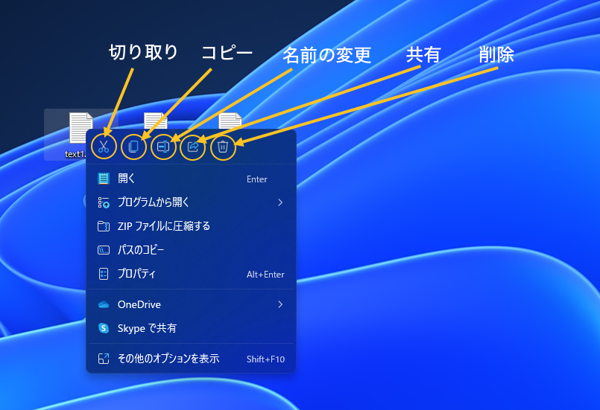Viewport: 600px width, 410px height.
Task: Click the Rename icon in context menu
Action: pos(163,147)
